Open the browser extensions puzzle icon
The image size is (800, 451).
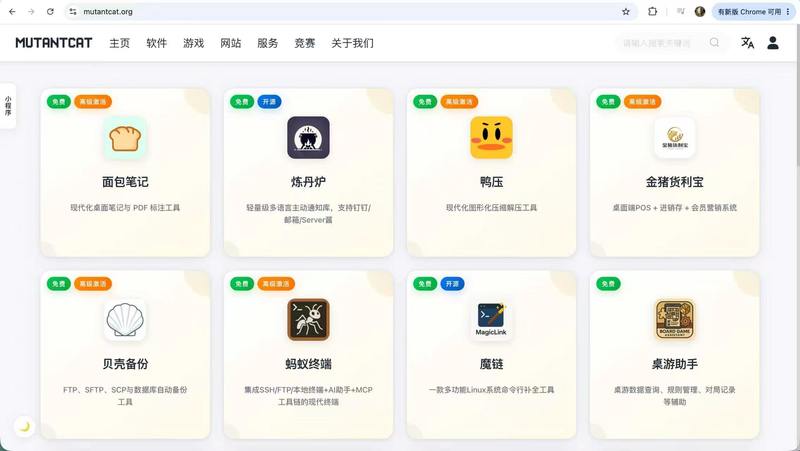click(653, 11)
